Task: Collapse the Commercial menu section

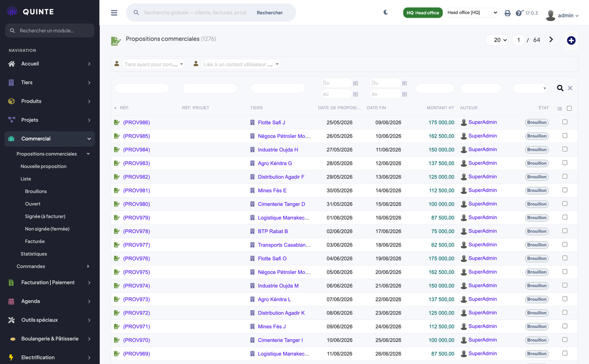Action: [89, 139]
